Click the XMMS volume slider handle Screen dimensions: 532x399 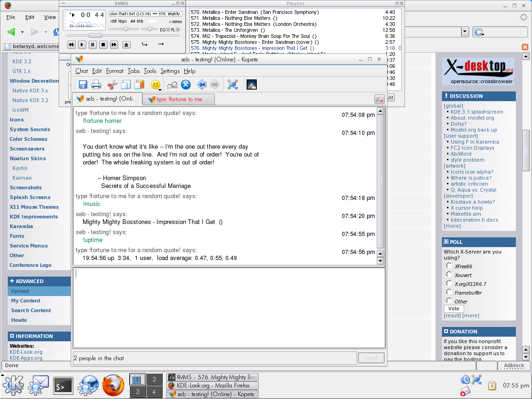coord(126,29)
